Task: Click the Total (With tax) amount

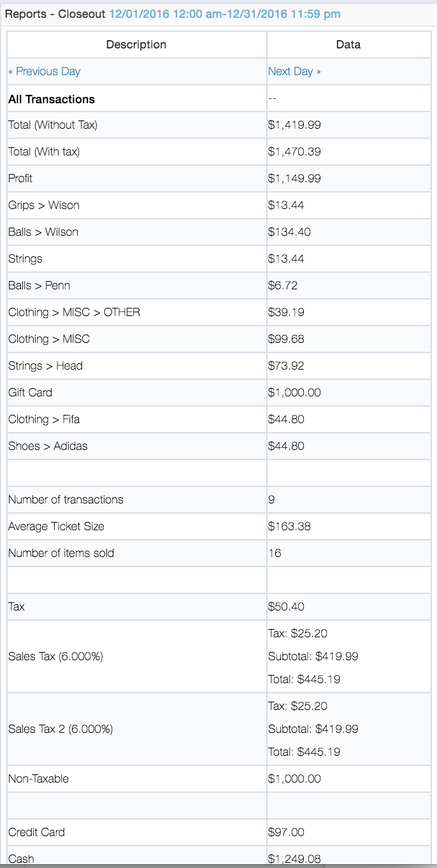Action: click(x=294, y=152)
